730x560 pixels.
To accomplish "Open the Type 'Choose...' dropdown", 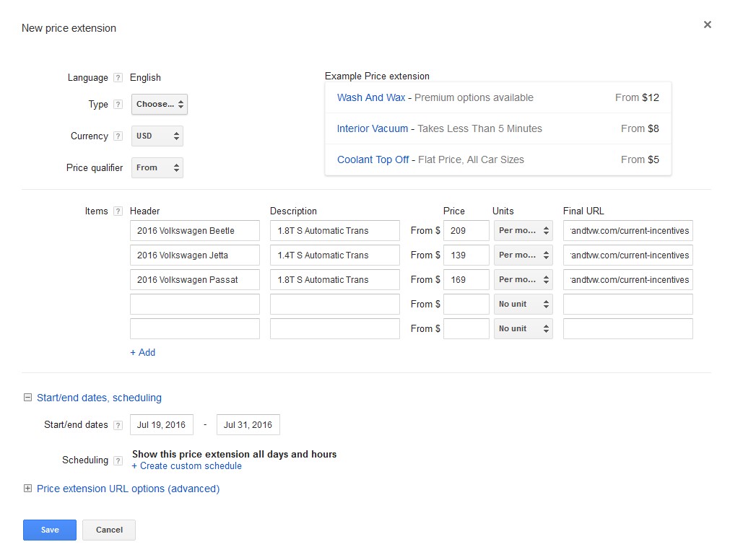I will pos(159,104).
